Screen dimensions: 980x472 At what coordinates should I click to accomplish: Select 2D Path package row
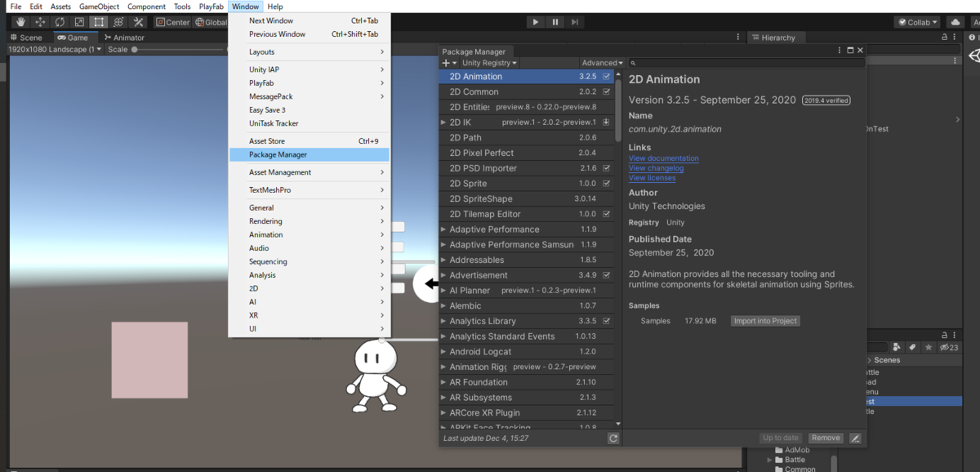tap(526, 137)
